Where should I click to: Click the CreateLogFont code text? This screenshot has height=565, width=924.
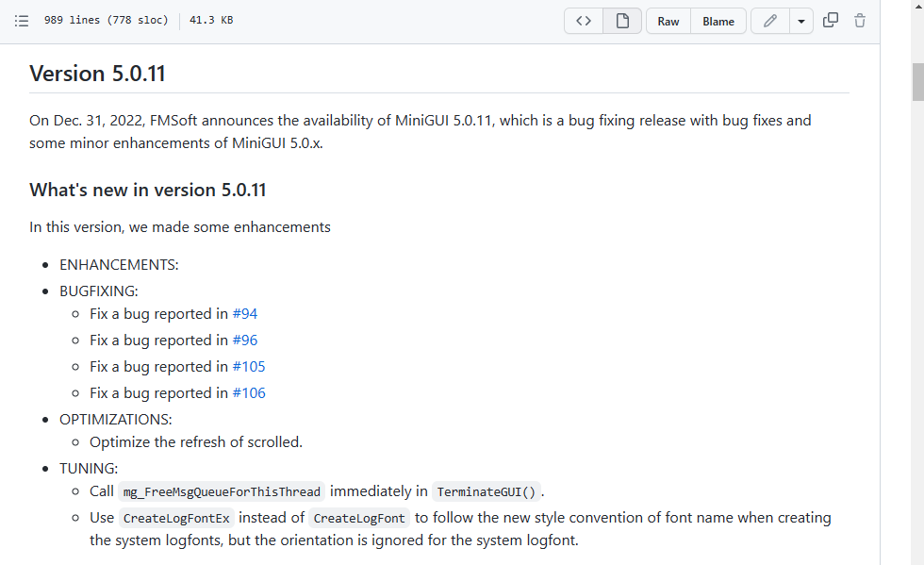359,519
